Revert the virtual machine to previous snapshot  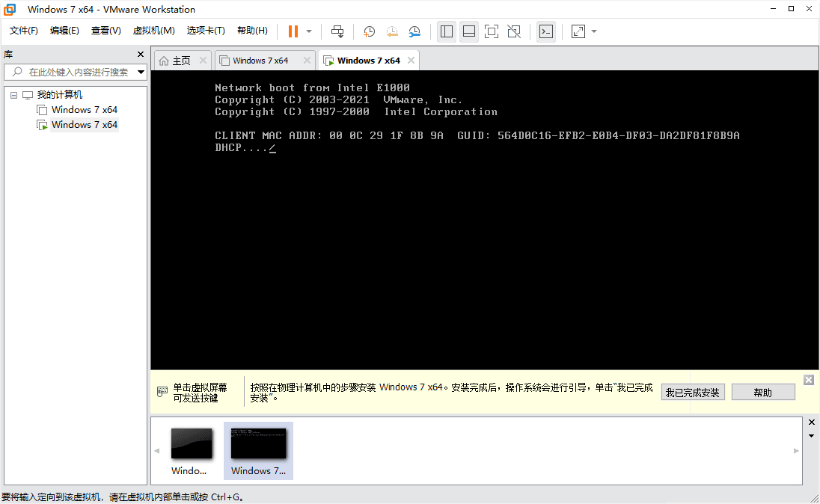(392, 31)
